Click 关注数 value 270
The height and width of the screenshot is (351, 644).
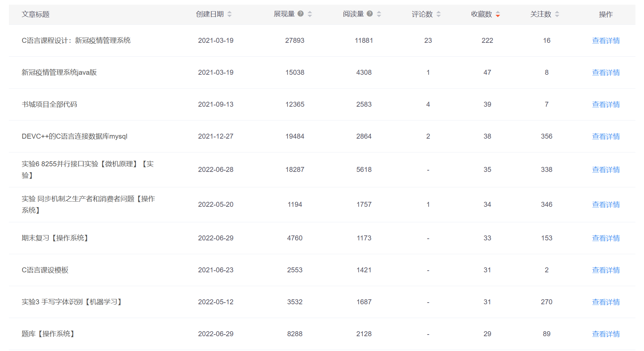click(547, 302)
